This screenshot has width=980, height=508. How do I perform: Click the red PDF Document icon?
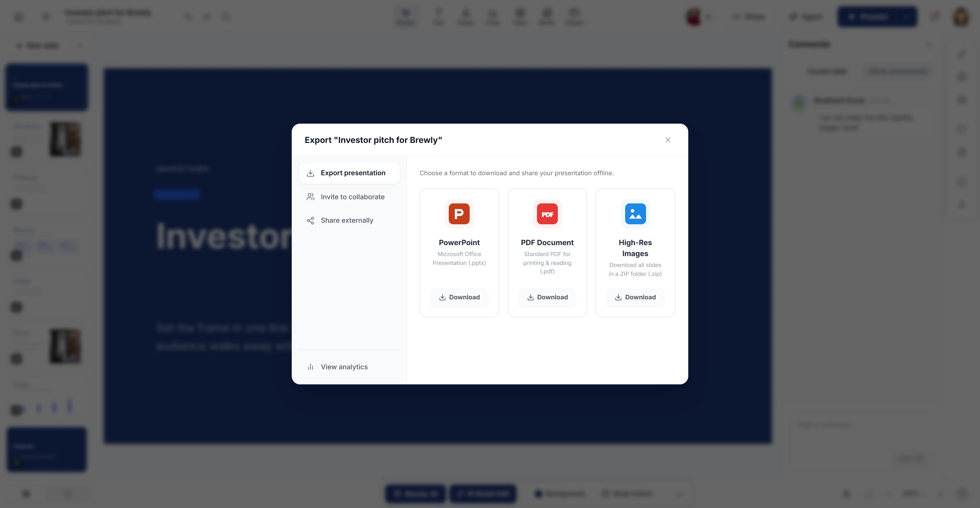(x=547, y=214)
